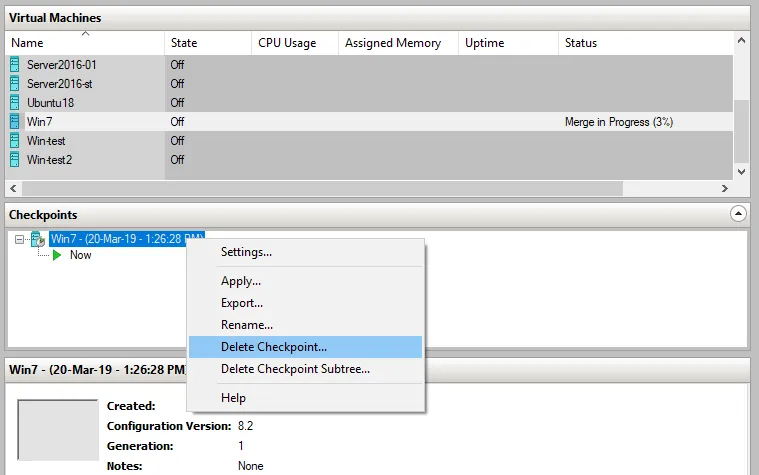
Task: Click the Win-test VM icon
Action: 15,140
